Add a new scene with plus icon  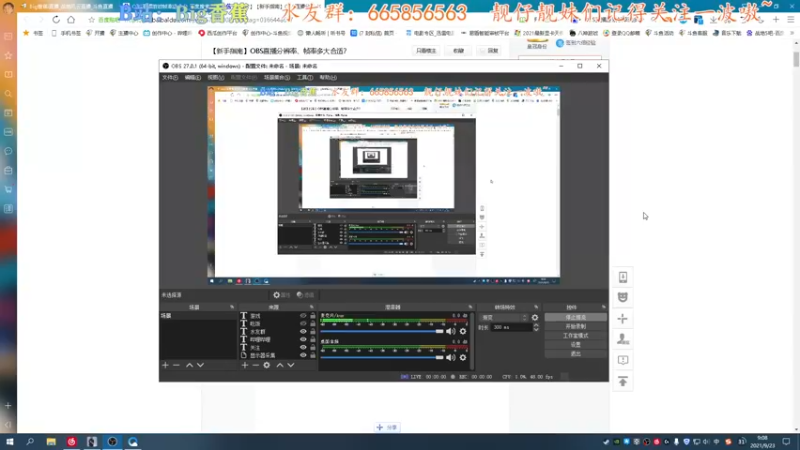[165, 365]
